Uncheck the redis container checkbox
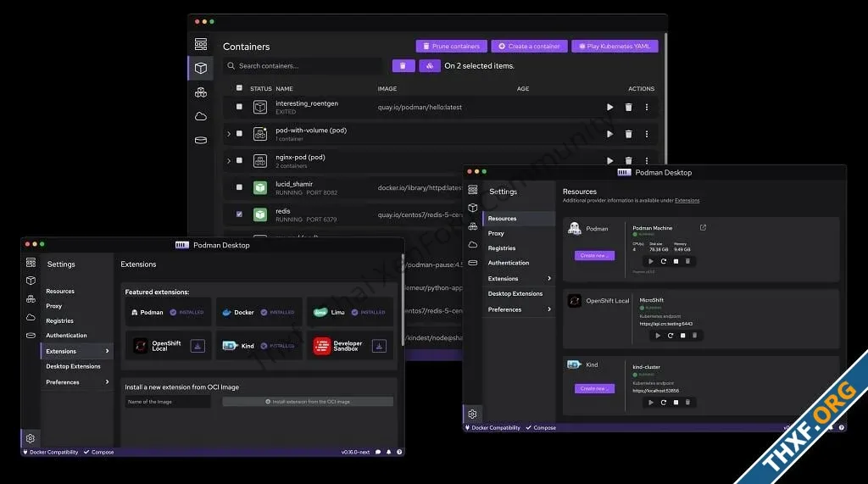 pyautogui.click(x=239, y=214)
